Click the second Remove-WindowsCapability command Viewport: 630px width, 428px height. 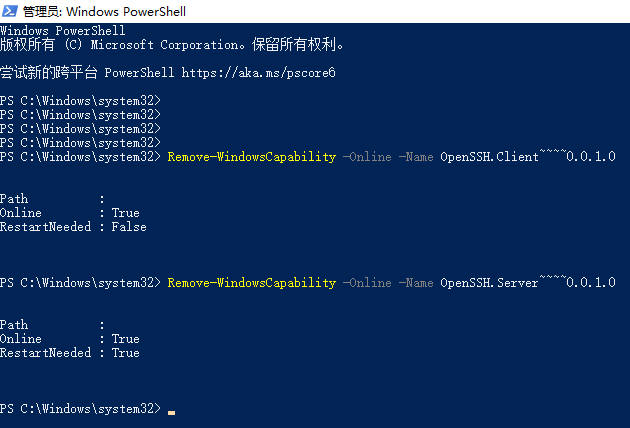[x=252, y=283]
